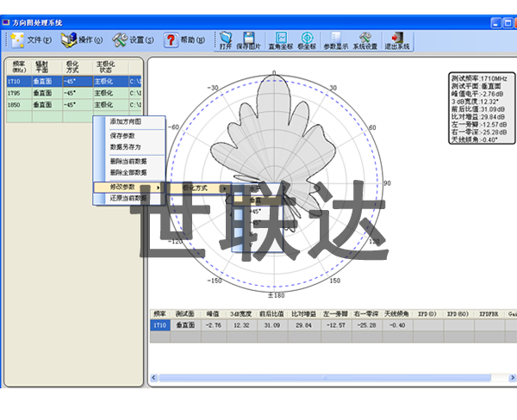Screen dimensions: 517x420
Task: Select +45° polarization option
Action: [x=257, y=211]
